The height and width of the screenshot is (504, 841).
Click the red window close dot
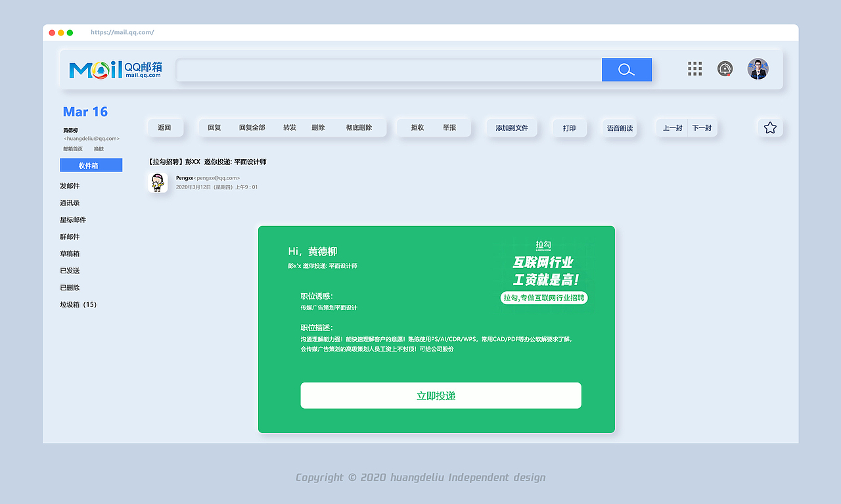52,32
